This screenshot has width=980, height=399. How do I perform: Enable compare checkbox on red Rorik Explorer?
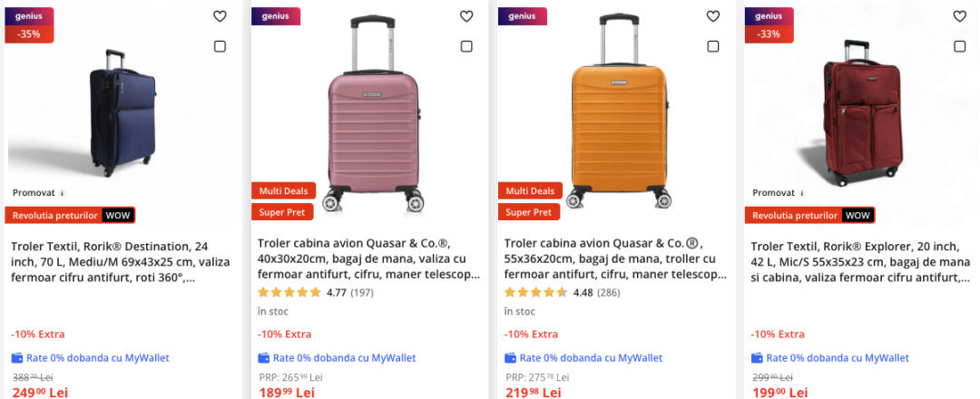click(960, 46)
